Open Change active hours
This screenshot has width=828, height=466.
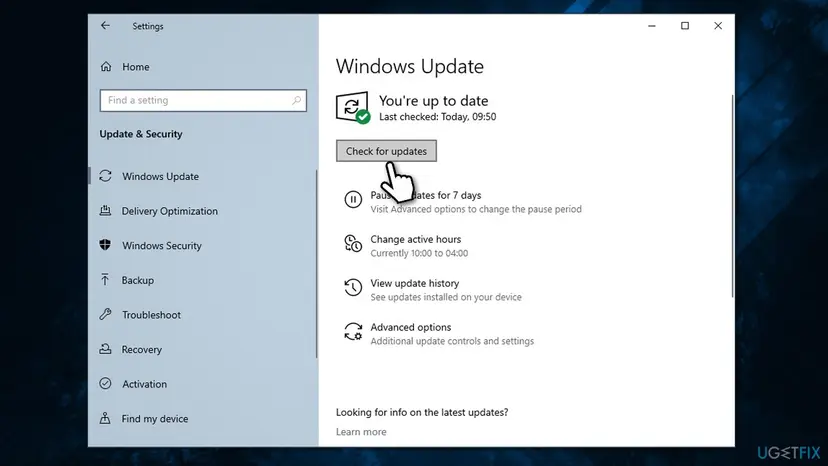click(x=416, y=239)
